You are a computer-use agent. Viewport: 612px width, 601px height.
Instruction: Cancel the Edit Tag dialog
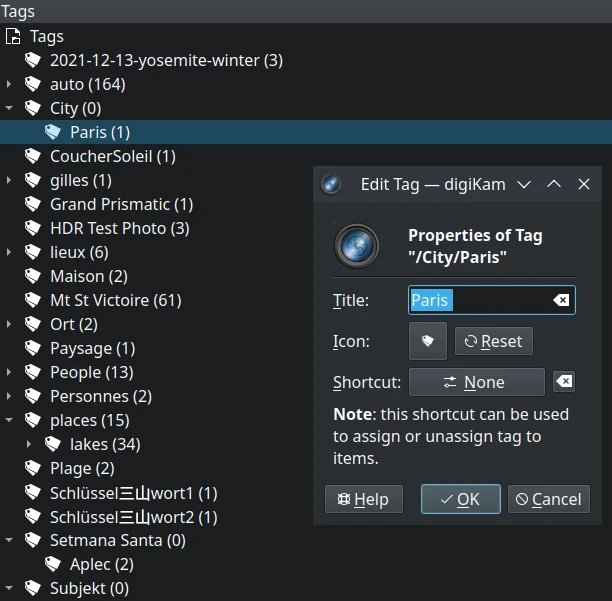(548, 499)
